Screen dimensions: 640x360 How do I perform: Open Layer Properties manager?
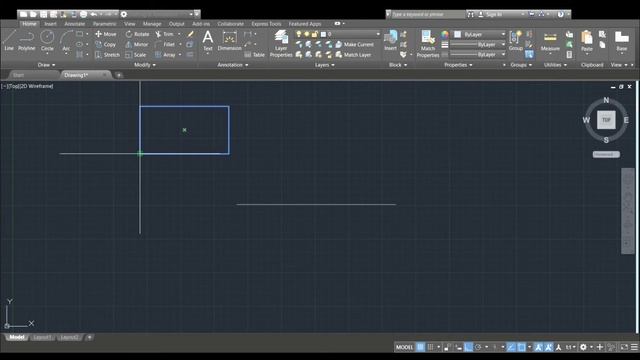point(281,43)
